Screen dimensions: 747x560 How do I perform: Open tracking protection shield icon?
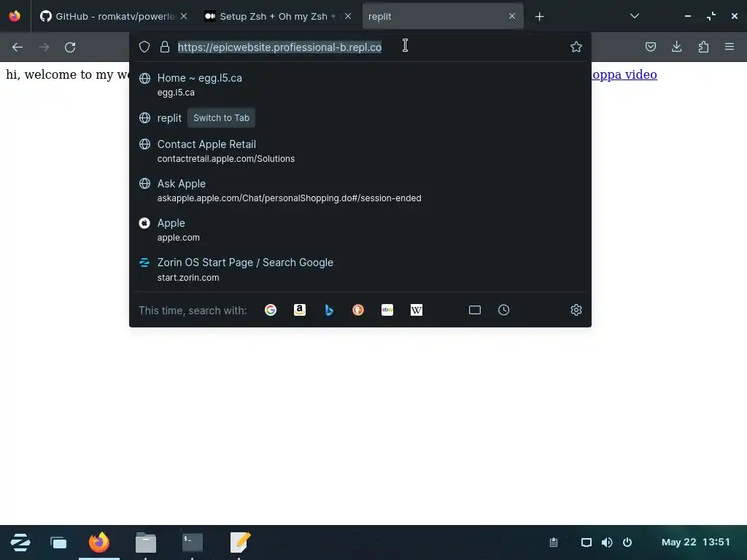144,47
